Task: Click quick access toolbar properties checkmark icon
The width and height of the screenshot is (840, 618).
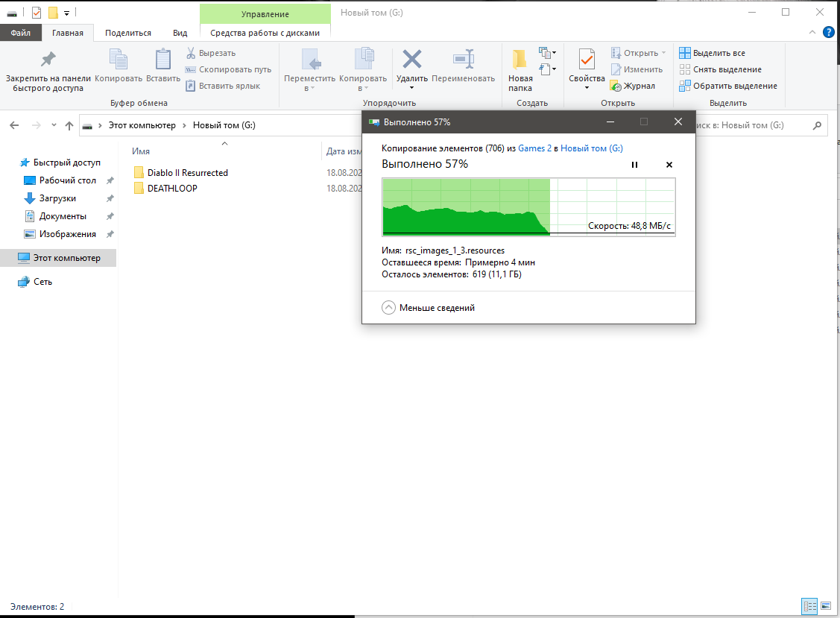Action: [x=37, y=13]
